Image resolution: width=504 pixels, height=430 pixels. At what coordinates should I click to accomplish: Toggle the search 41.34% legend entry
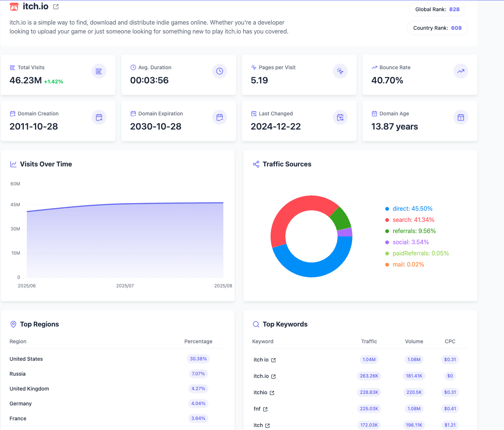[409, 220]
